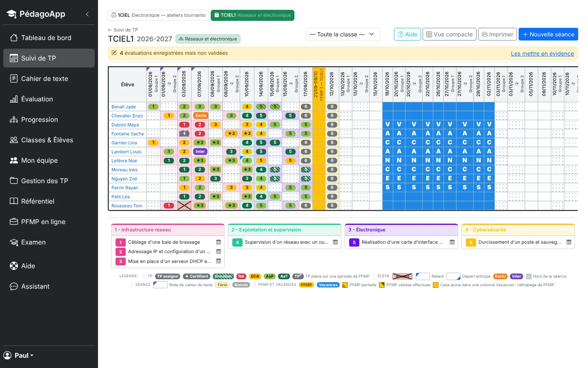This screenshot has height=368, width=588.
Task: Click the Classes & Élèves people icon
Action: (14, 140)
